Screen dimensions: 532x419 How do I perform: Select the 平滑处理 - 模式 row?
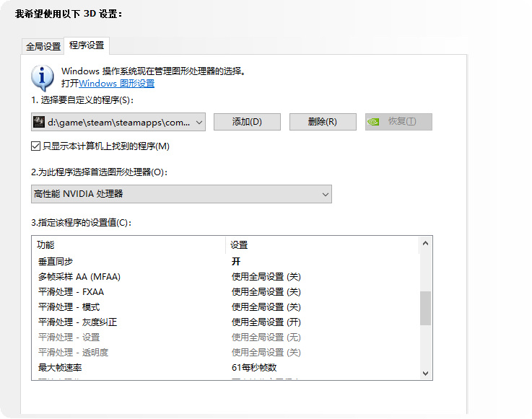[x=225, y=307]
